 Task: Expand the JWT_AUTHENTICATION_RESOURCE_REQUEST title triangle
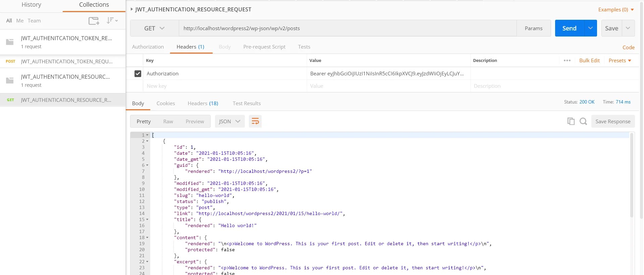(x=131, y=9)
